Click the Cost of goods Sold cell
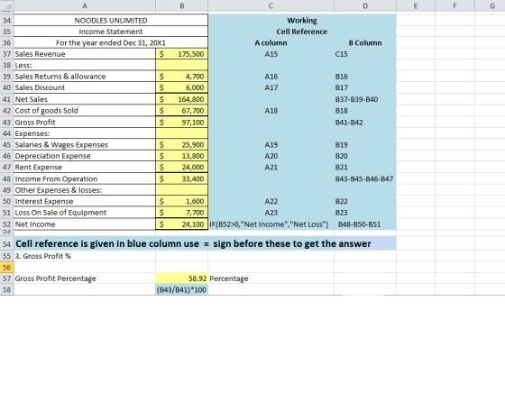 (x=85, y=111)
